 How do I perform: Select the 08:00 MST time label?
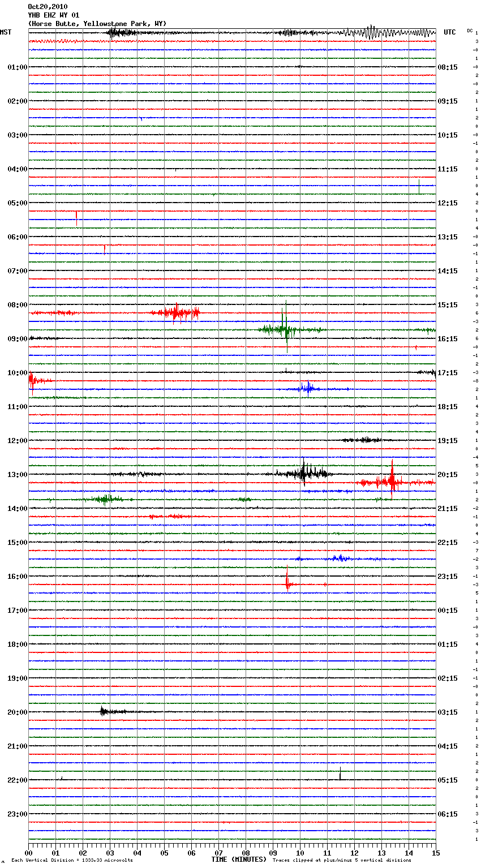click(18, 305)
